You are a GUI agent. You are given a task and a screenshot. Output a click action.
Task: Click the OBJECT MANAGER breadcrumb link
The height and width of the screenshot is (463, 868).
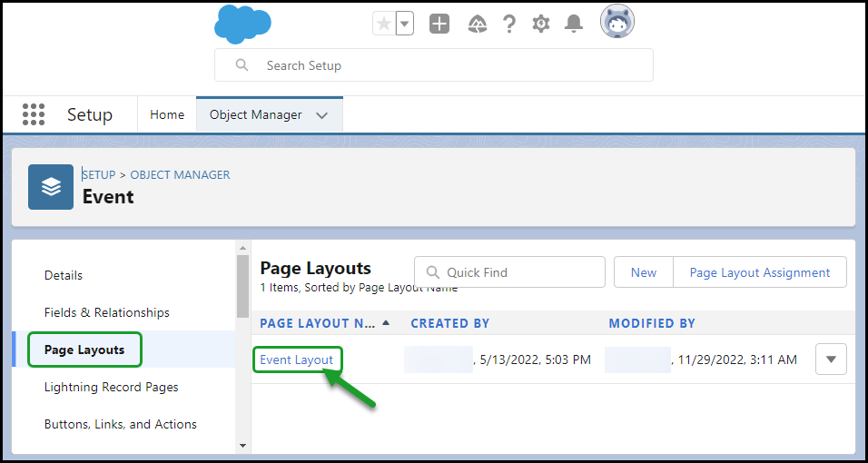[x=180, y=174]
